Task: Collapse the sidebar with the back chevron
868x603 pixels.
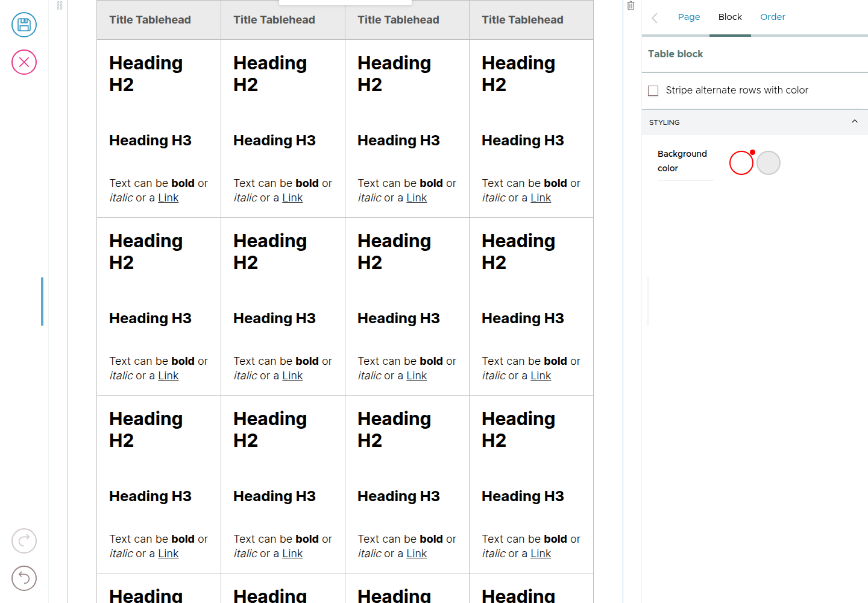Action: point(655,17)
